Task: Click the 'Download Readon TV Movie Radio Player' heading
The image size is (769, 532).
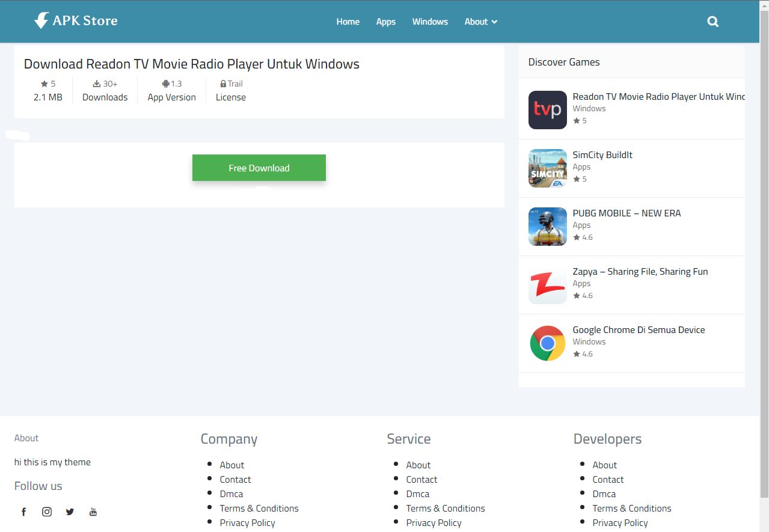Action: [192, 64]
